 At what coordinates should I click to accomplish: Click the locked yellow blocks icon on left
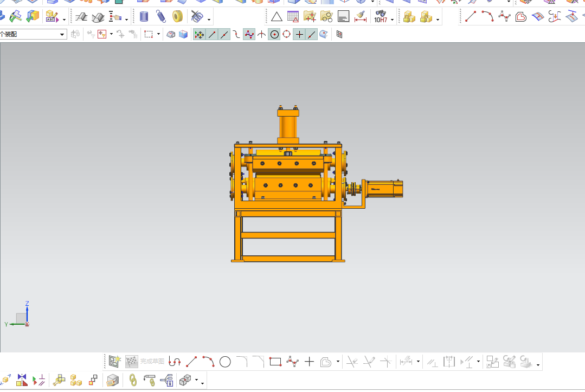point(409,17)
